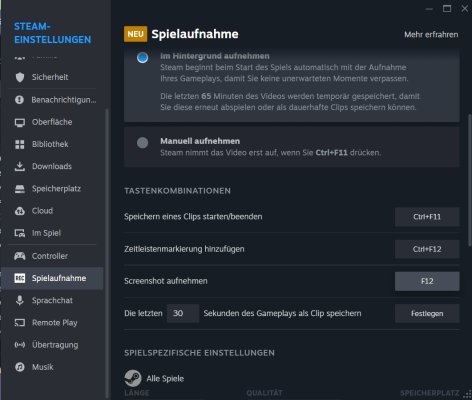Click the Downloads arrow icon
This screenshot has height=400, width=472.
pyautogui.click(x=20, y=166)
